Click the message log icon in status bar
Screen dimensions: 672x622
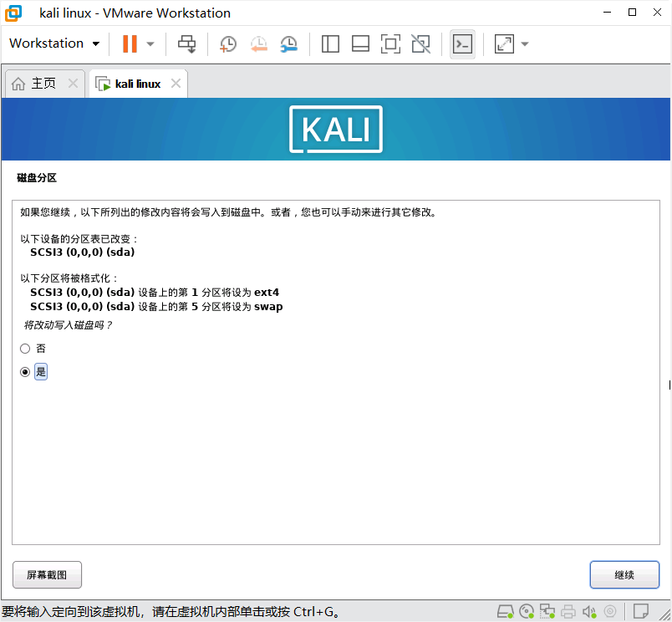point(641,611)
